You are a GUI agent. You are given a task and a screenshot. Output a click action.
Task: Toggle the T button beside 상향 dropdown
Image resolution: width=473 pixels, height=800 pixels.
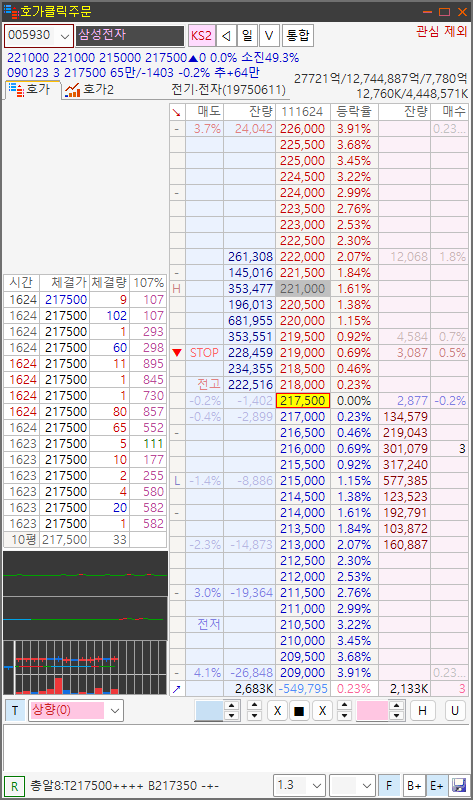tap(15, 710)
